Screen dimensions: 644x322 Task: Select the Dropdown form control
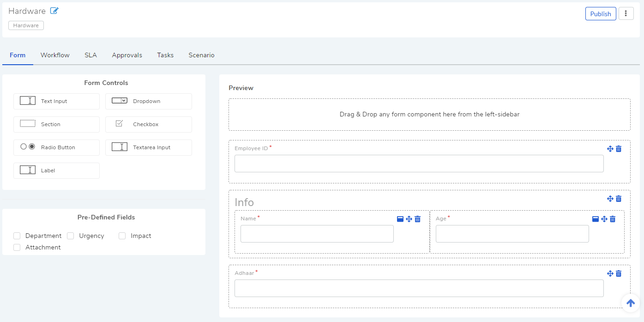tap(149, 101)
